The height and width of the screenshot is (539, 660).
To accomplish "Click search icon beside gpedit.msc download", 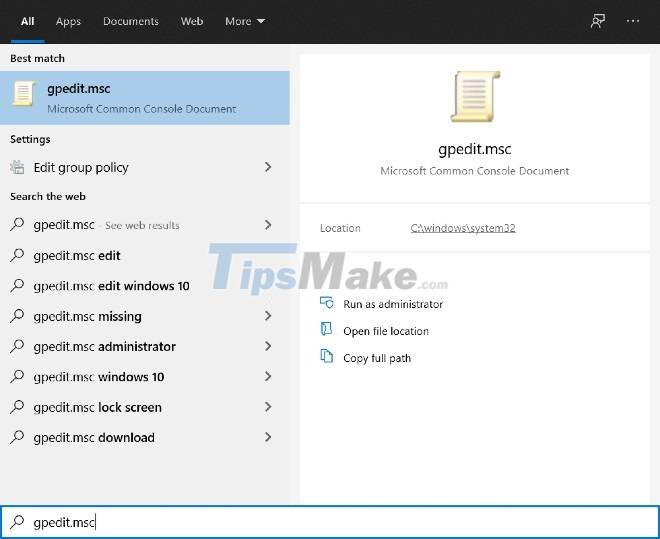I will point(17,437).
